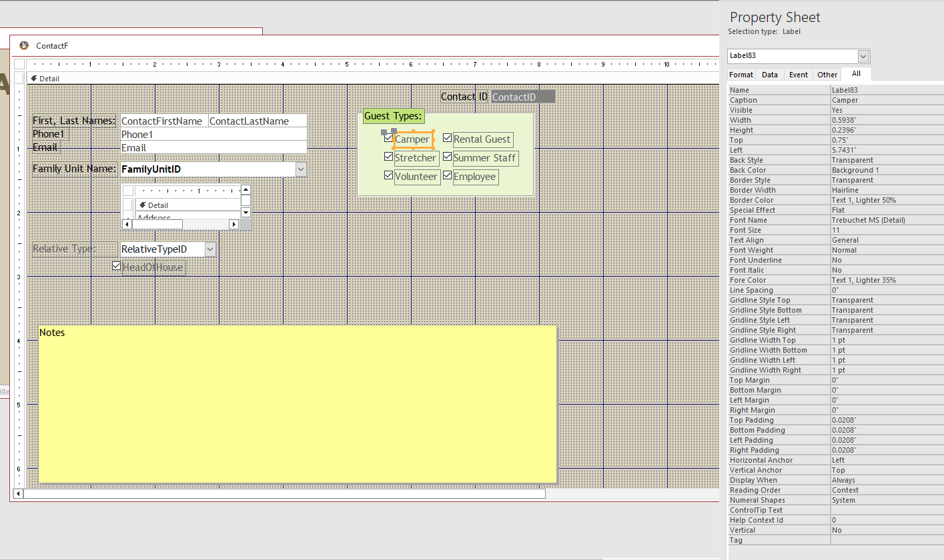Click the main form's horizontal scroll left arrow
Screen dimensions: 944x560
pyautogui.click(x=19, y=494)
